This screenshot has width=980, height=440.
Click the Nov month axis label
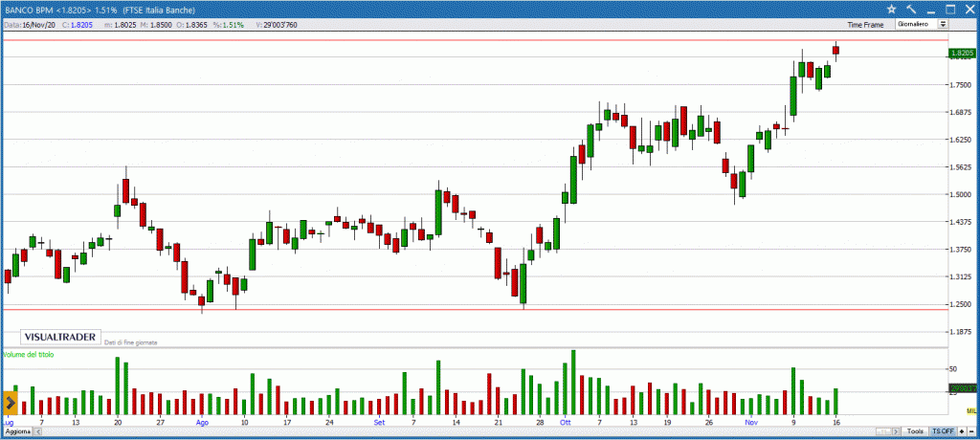750,423
